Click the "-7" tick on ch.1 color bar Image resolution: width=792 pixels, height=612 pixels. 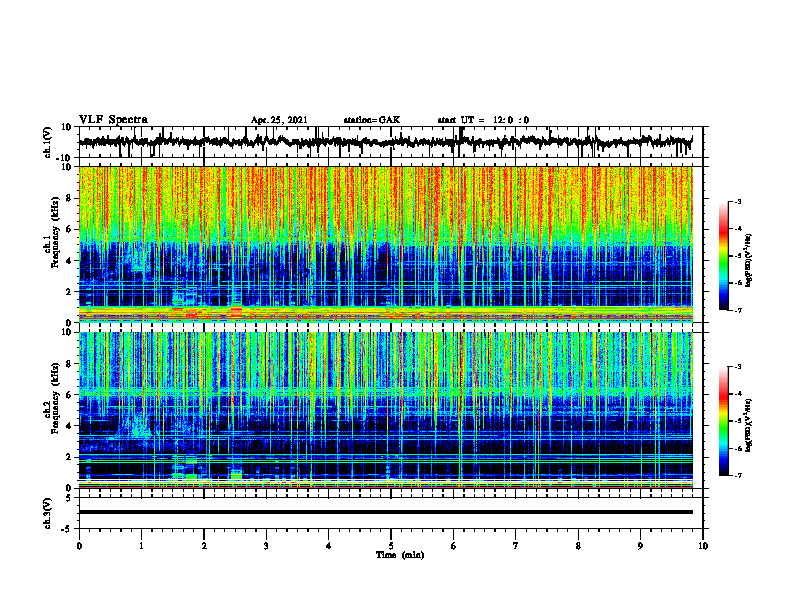click(738, 310)
